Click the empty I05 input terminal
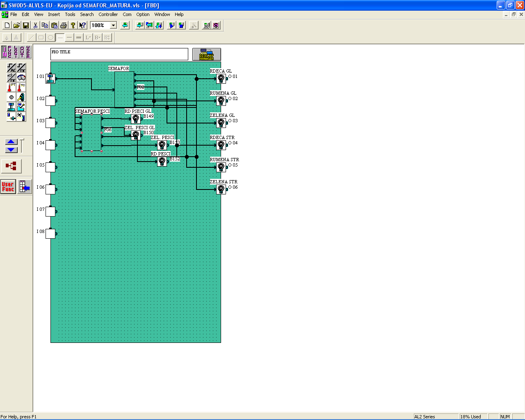The height and width of the screenshot is (420, 525). pyautogui.click(x=50, y=167)
